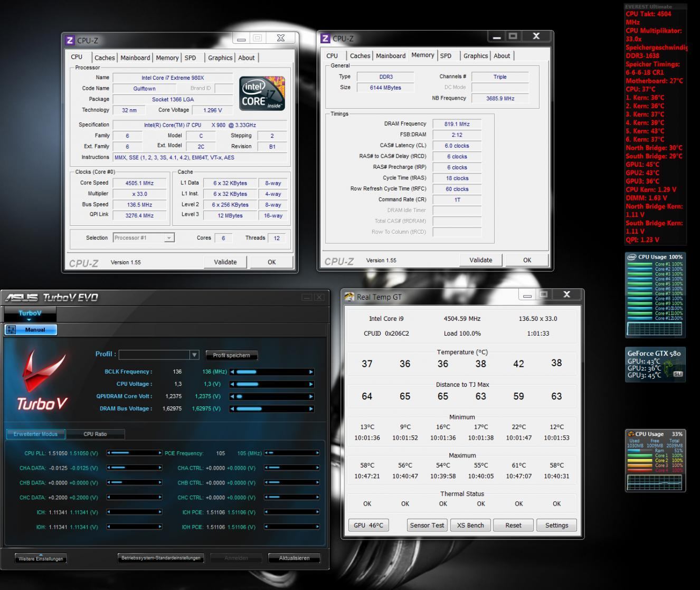Screen dimensions: 700x590
Task: Increase CPU Voltage with right arrow
Action: (311, 384)
